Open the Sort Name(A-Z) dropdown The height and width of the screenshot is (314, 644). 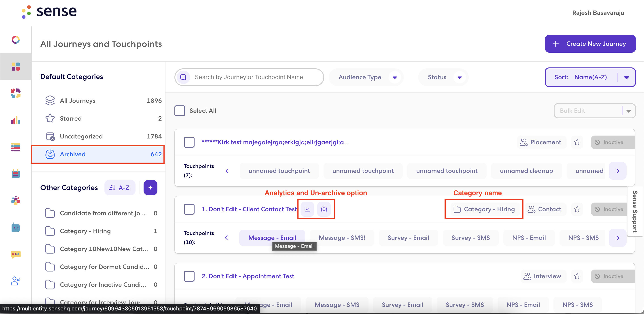(590, 77)
